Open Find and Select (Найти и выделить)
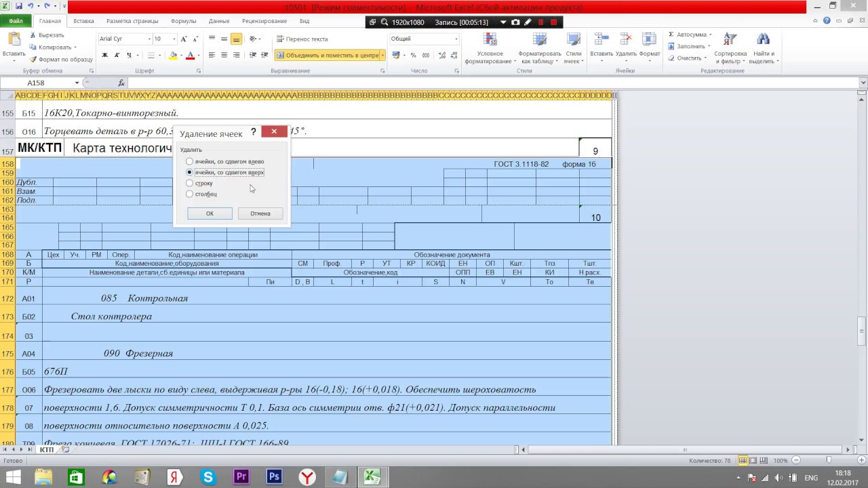 tap(764, 48)
